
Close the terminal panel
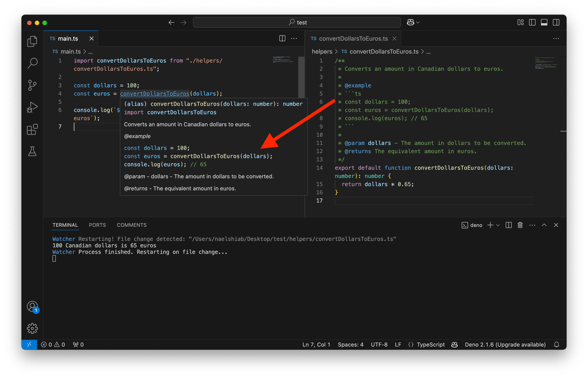[x=556, y=225]
